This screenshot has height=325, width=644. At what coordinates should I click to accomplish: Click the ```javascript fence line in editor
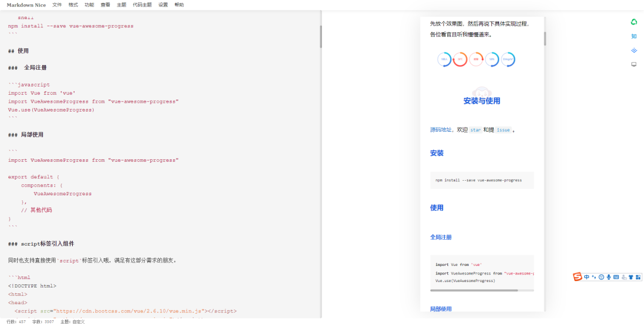coord(29,85)
